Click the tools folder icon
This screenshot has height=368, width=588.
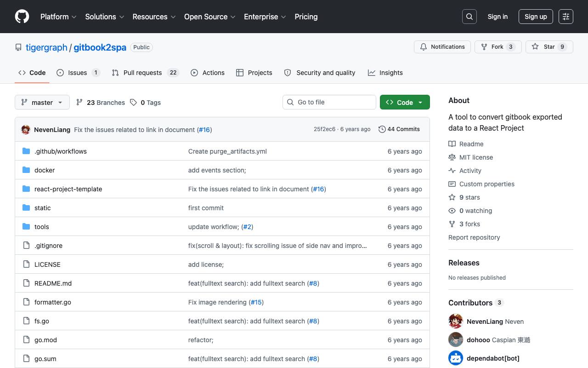(x=26, y=227)
